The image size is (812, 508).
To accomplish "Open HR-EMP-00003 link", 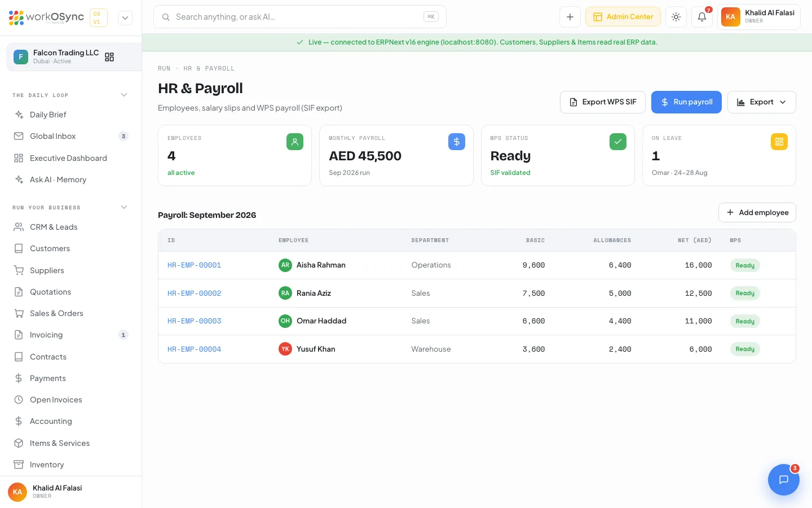I will coord(194,321).
